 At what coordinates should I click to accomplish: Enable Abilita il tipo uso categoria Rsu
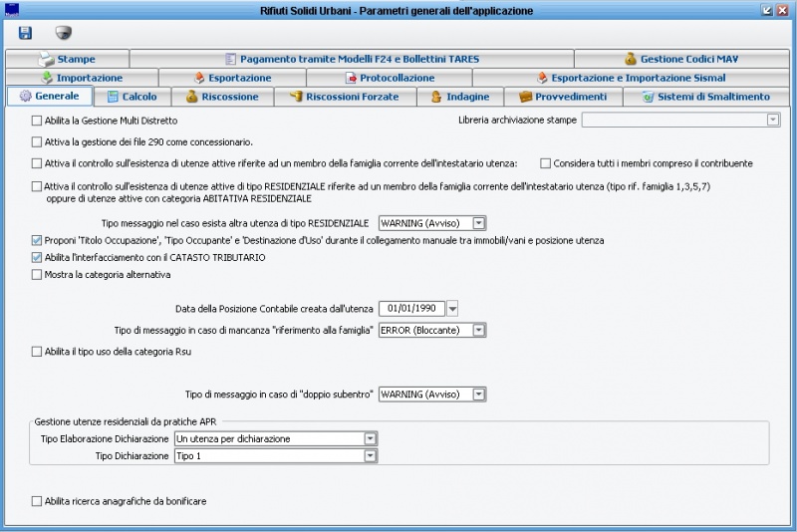click(37, 352)
